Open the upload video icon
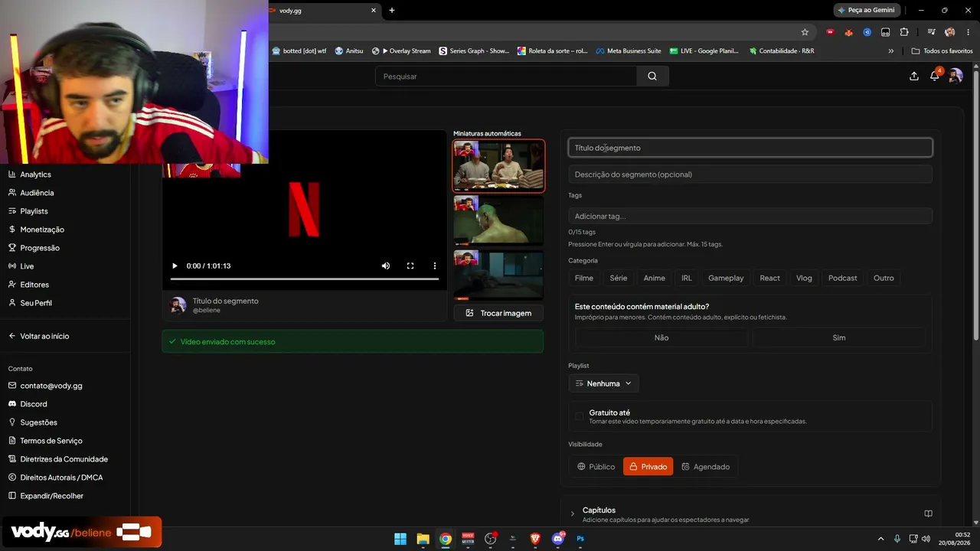Screen dimensions: 980x551 click(x=914, y=76)
